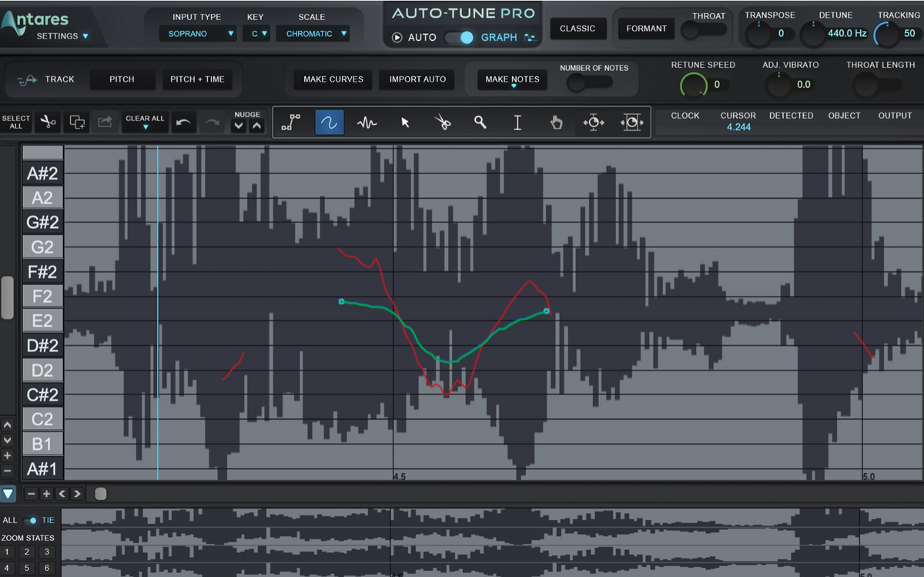Select the Zoom magnifier tool

coord(480,122)
